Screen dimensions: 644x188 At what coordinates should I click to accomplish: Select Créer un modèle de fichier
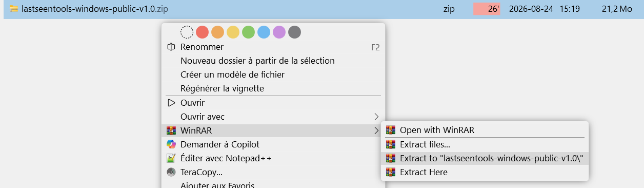pyautogui.click(x=273, y=74)
